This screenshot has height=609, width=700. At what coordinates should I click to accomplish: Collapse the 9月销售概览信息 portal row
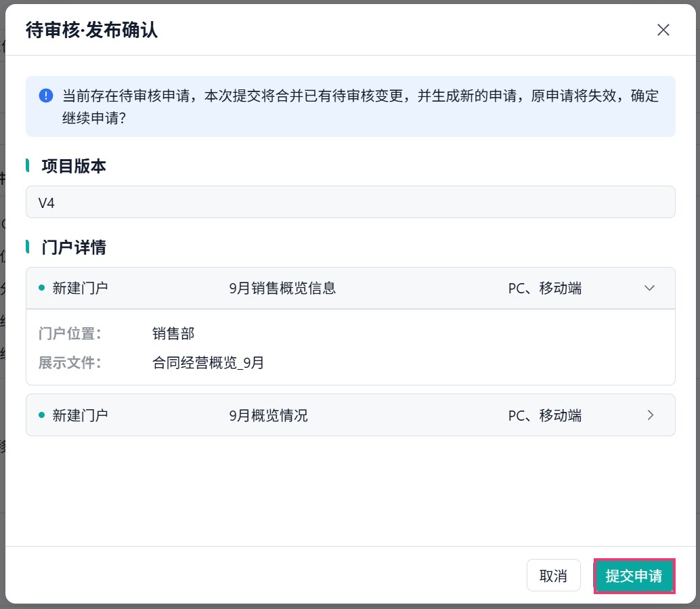click(649, 288)
